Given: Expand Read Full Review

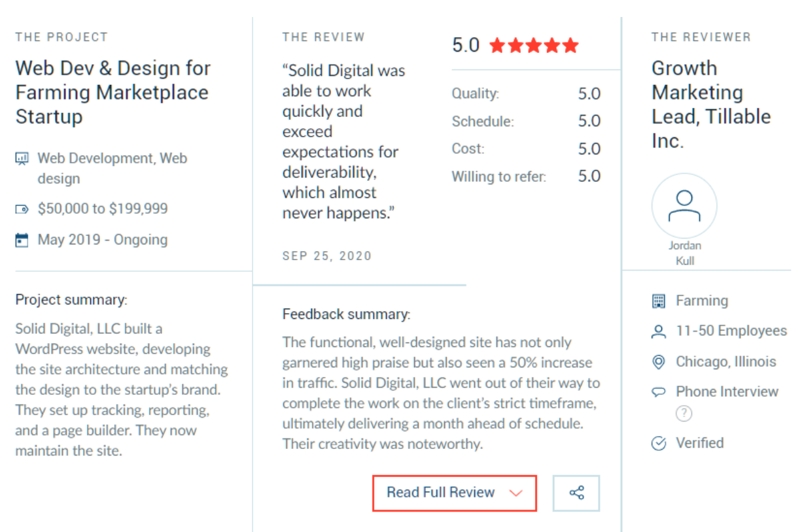Looking at the screenshot, I should (455, 493).
